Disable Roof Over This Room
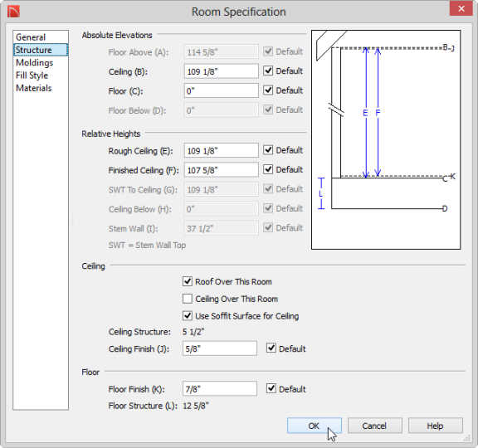478x448 pixels. click(x=188, y=281)
